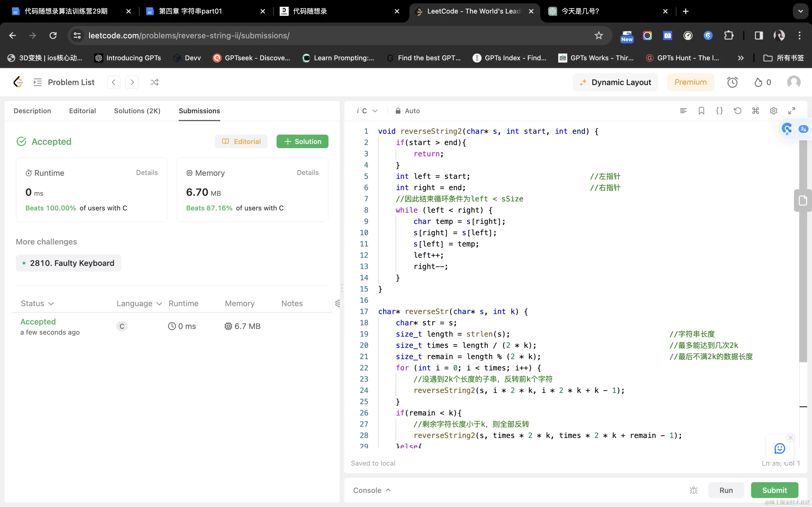Click the curly braces format icon
The height and width of the screenshot is (507, 812).
coord(720,111)
